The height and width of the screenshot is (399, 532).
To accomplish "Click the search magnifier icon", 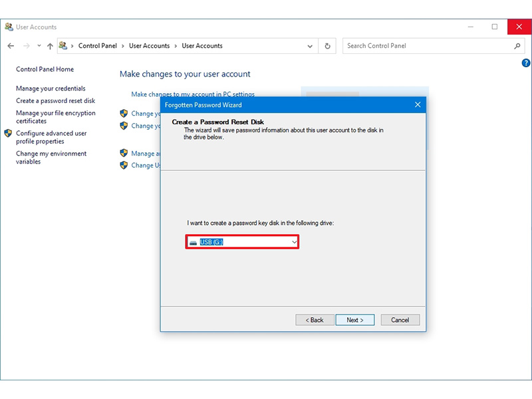I will pos(517,46).
